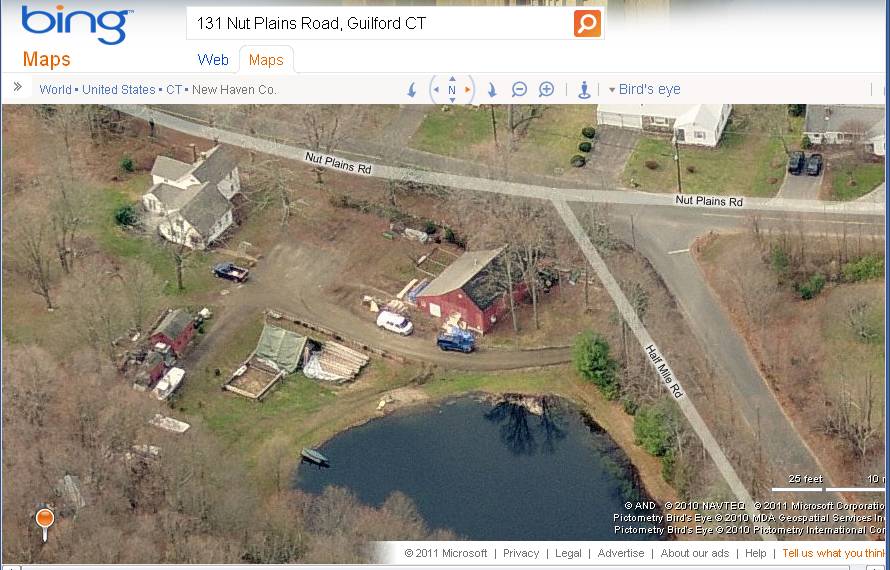This screenshot has height=570, width=890.
Task: Expand the left panel with double chevron
Action: pyautogui.click(x=18, y=87)
